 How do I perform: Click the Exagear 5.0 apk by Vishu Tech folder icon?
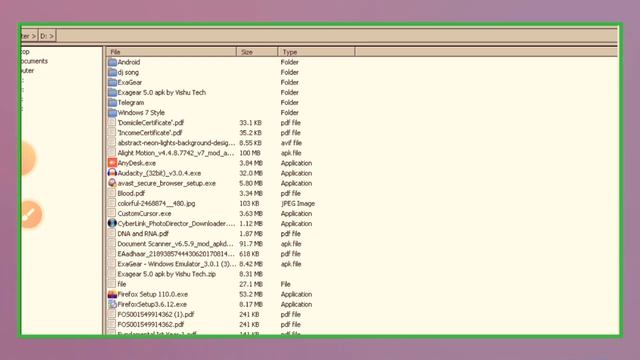coord(112,92)
